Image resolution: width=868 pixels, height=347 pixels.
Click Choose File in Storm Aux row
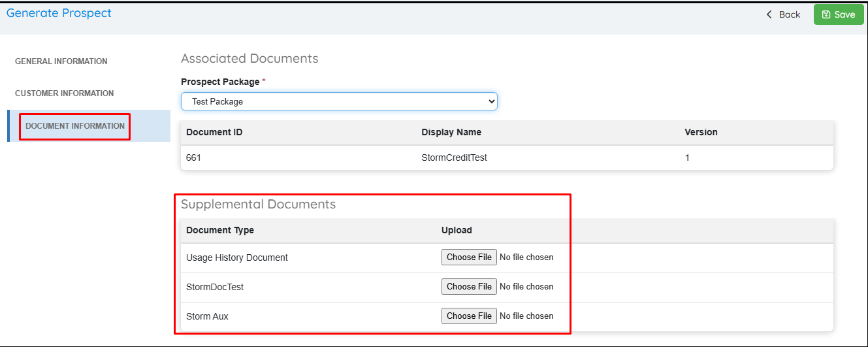click(469, 316)
